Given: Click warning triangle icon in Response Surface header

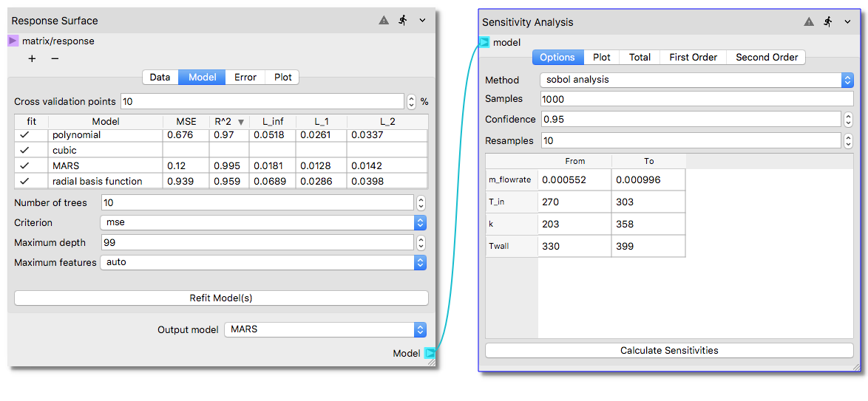Looking at the screenshot, I should [x=384, y=21].
